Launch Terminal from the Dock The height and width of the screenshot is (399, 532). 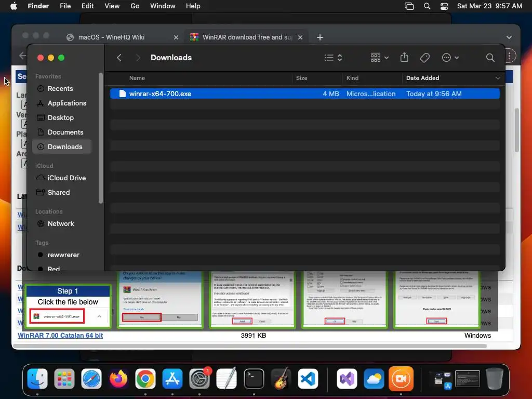click(x=254, y=379)
